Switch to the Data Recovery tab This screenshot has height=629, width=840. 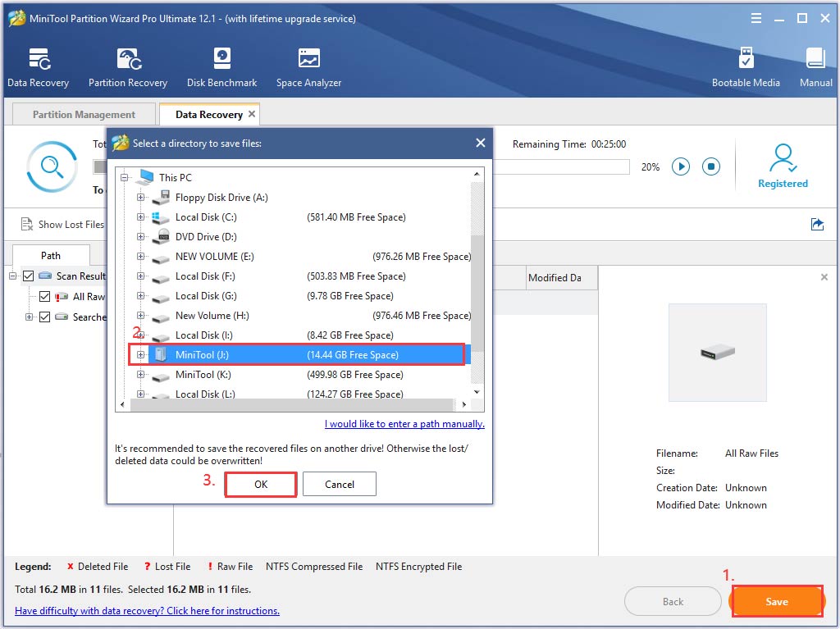tap(209, 114)
